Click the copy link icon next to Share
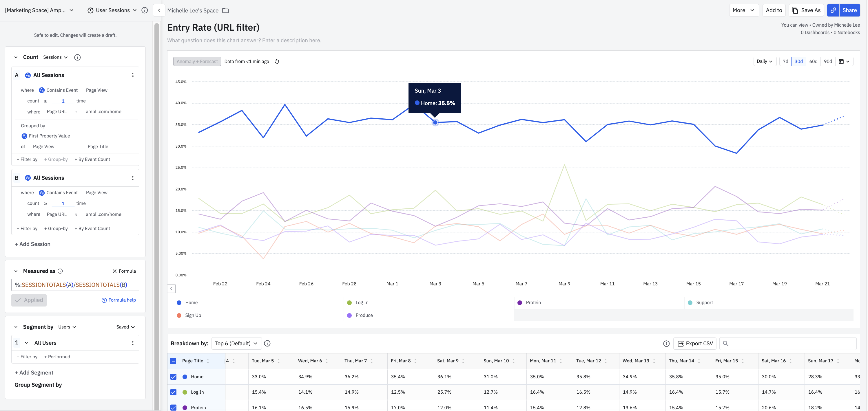The height and width of the screenshot is (411, 868). (x=833, y=10)
